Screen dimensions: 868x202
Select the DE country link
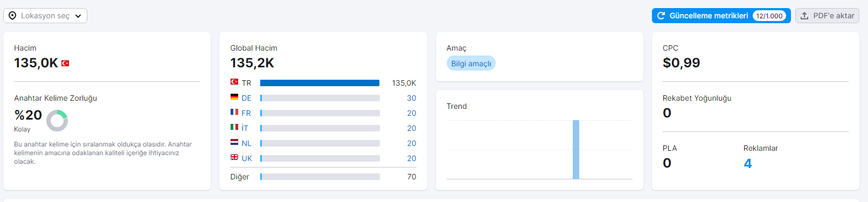pos(246,98)
